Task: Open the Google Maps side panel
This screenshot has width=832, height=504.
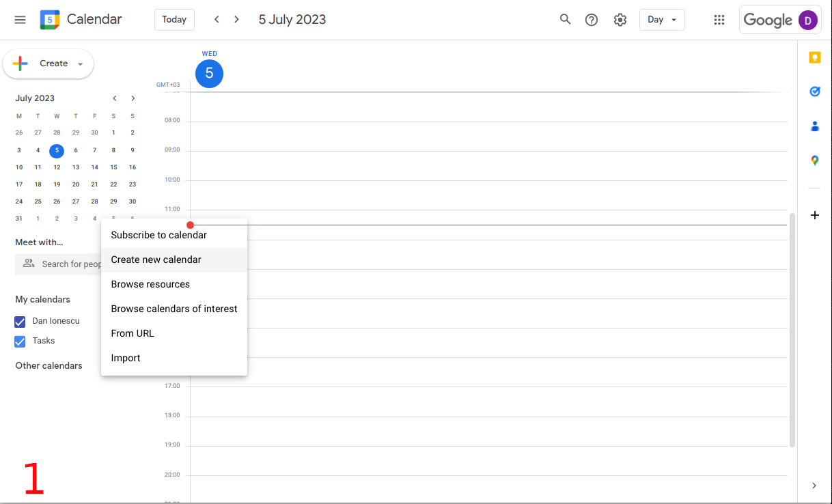Action: tap(814, 160)
